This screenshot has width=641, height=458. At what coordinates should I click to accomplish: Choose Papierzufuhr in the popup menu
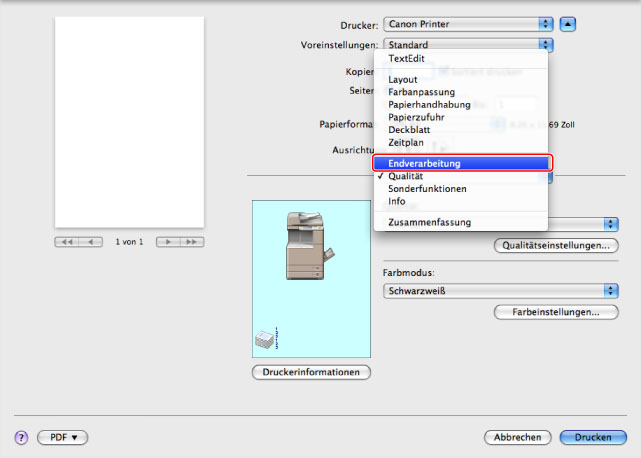[417, 116]
